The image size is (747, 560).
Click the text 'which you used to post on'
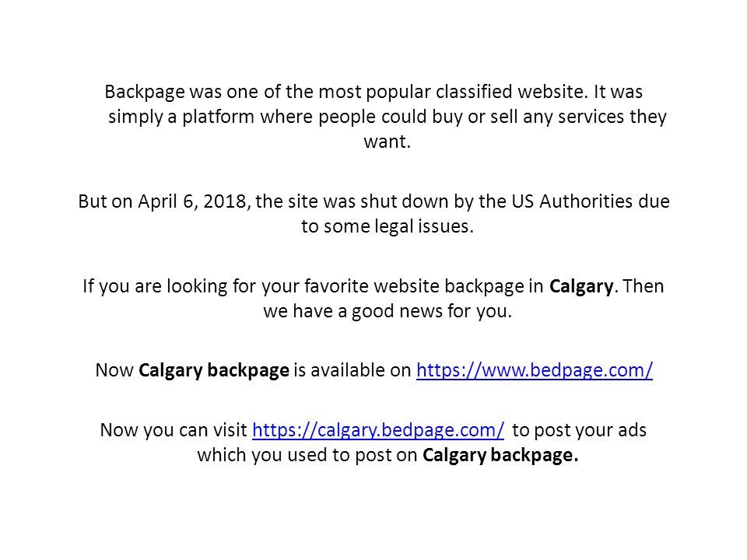tap(307, 455)
